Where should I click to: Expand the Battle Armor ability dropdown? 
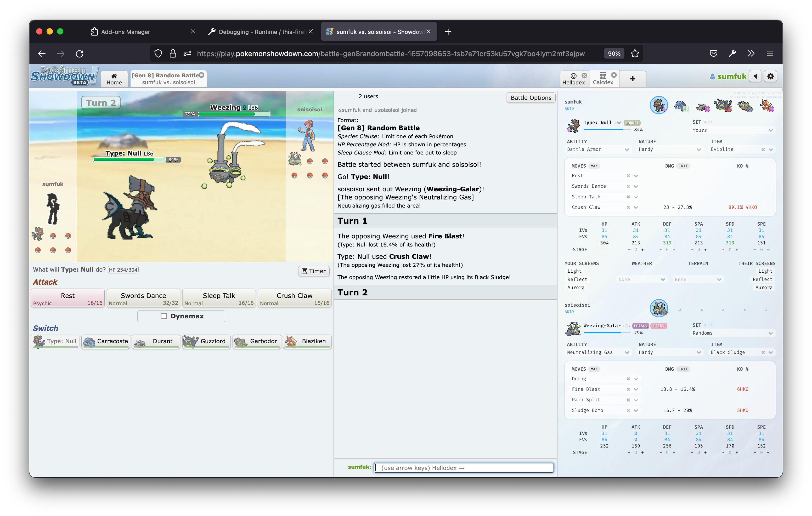click(x=598, y=149)
